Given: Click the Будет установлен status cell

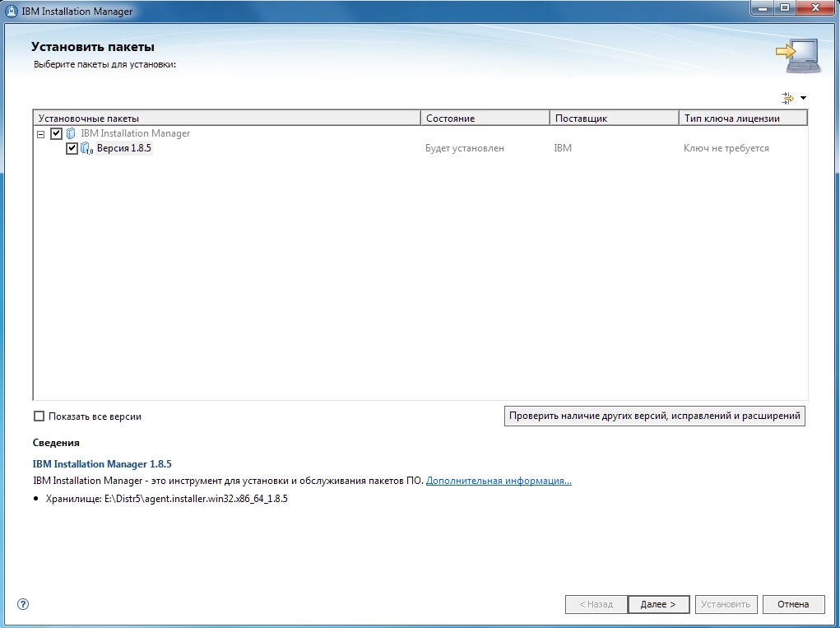Looking at the screenshot, I should [x=465, y=148].
